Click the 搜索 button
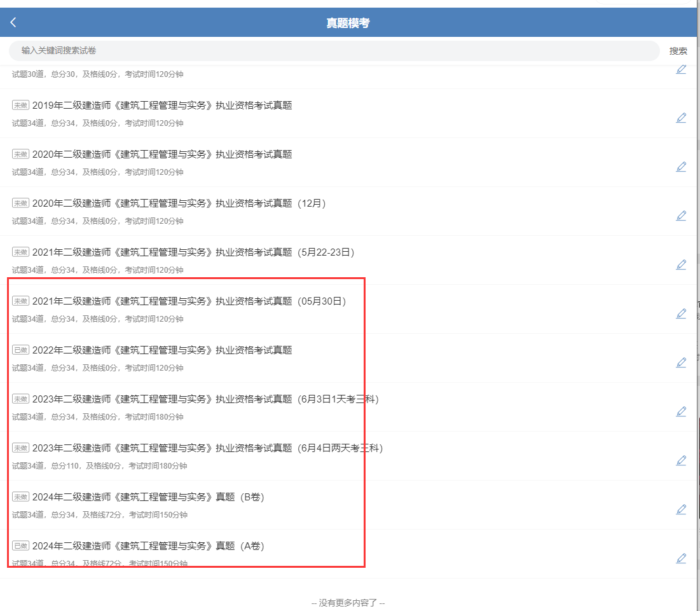 [x=678, y=51]
